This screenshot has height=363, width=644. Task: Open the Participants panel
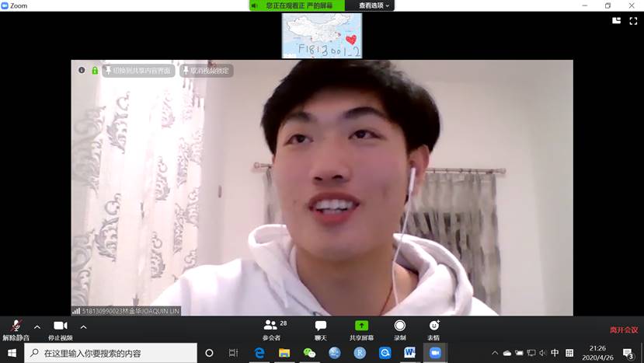(271, 329)
